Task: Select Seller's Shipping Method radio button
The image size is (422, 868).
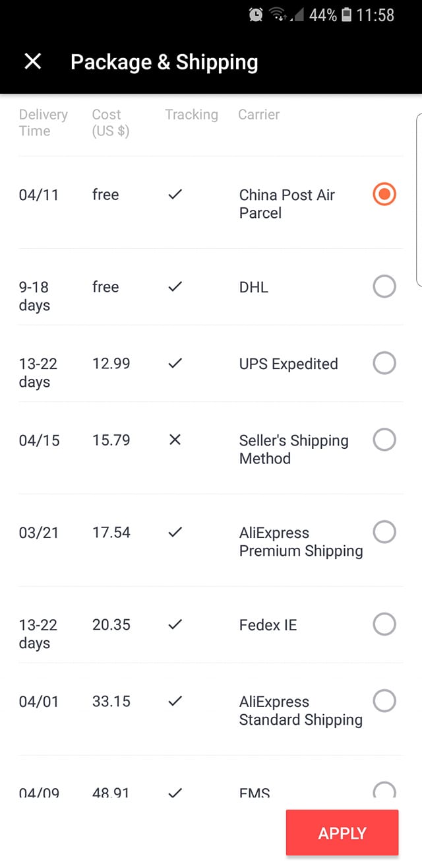Action: (x=384, y=440)
